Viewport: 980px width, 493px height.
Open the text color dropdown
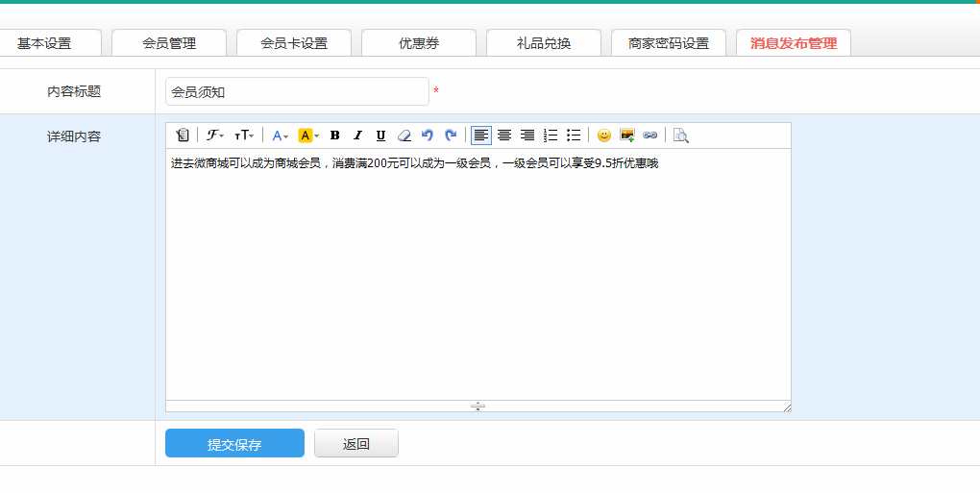tap(280, 136)
